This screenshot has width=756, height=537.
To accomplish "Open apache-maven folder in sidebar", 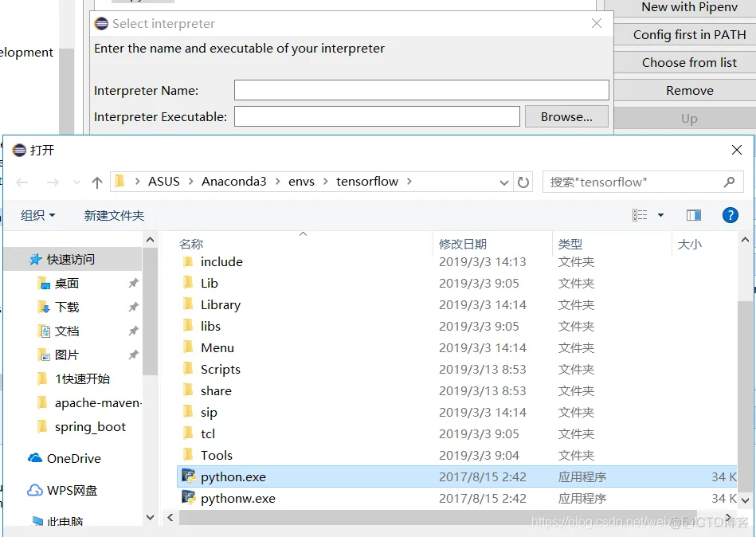I will point(98,403).
